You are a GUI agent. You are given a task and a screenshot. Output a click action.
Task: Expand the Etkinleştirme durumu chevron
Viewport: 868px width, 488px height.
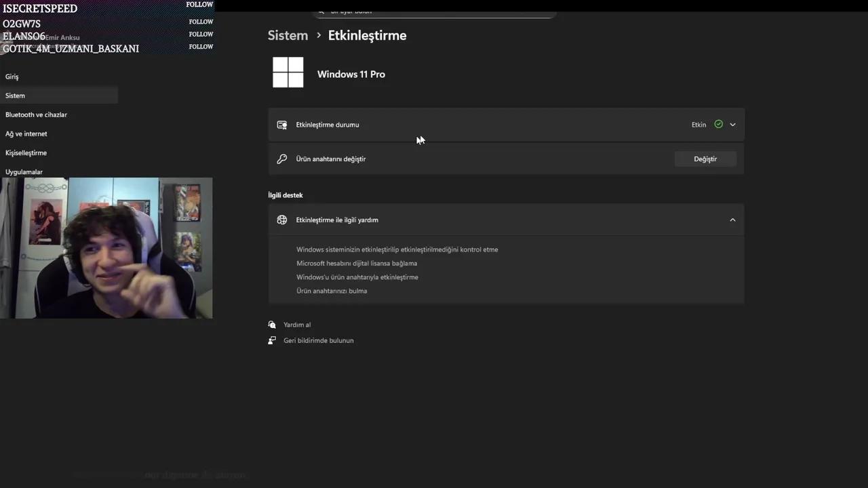(x=732, y=125)
